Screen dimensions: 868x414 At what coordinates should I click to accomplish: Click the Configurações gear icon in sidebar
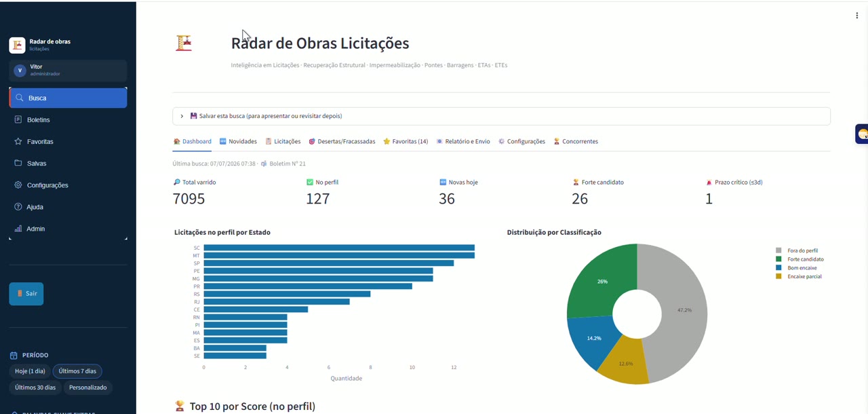(x=18, y=185)
